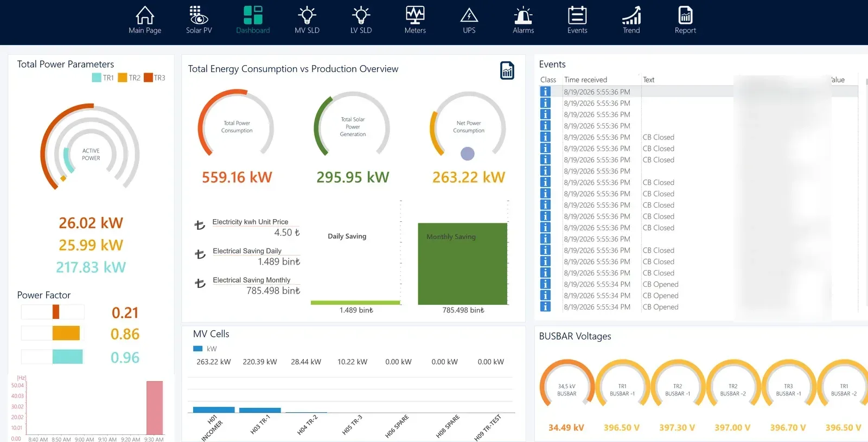
Task: Click TR1 legend color swatch
Action: 97,78
